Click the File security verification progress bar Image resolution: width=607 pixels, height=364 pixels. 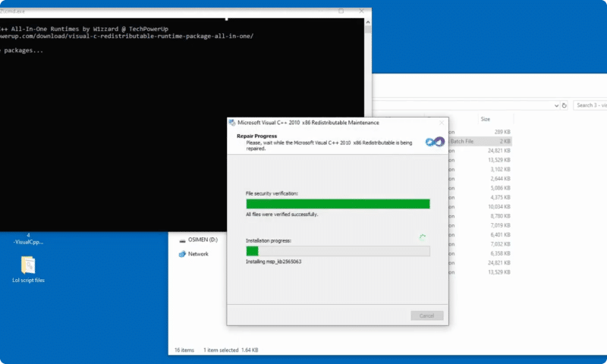338,204
